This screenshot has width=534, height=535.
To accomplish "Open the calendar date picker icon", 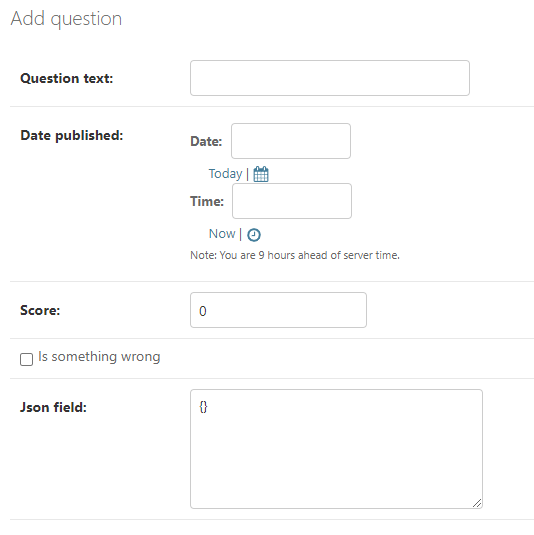I will coord(261,174).
